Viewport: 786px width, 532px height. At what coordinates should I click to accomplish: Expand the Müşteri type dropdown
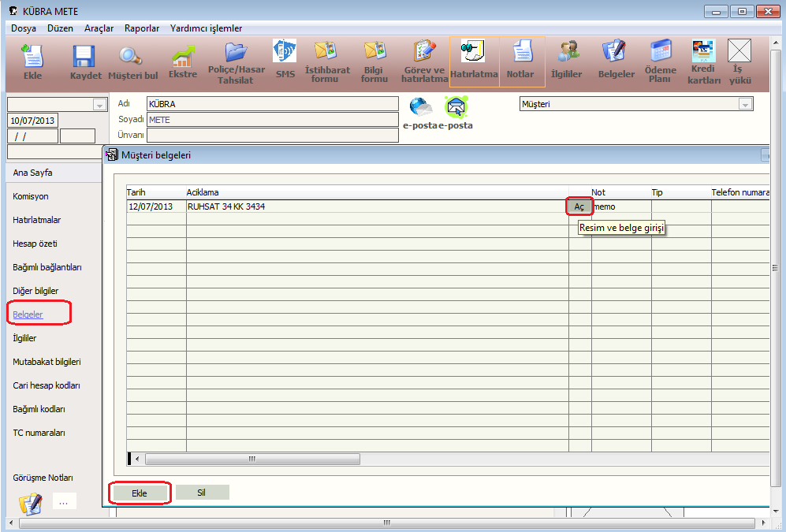tap(745, 104)
